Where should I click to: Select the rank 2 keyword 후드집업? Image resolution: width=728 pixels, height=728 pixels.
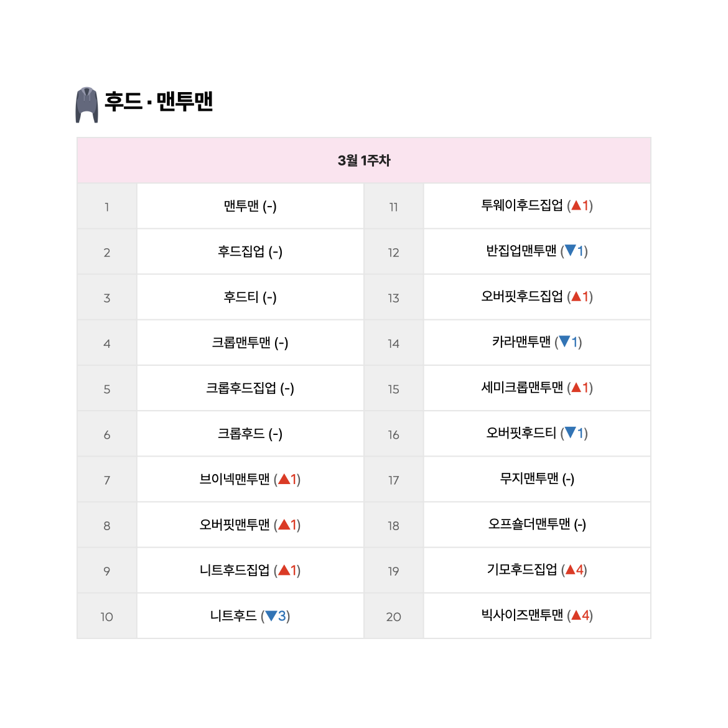pos(241,251)
